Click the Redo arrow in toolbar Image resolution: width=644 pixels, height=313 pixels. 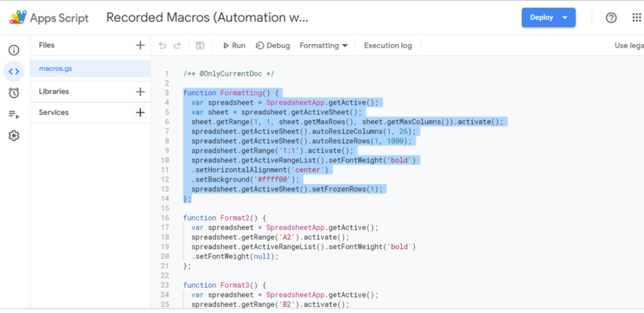click(x=177, y=45)
